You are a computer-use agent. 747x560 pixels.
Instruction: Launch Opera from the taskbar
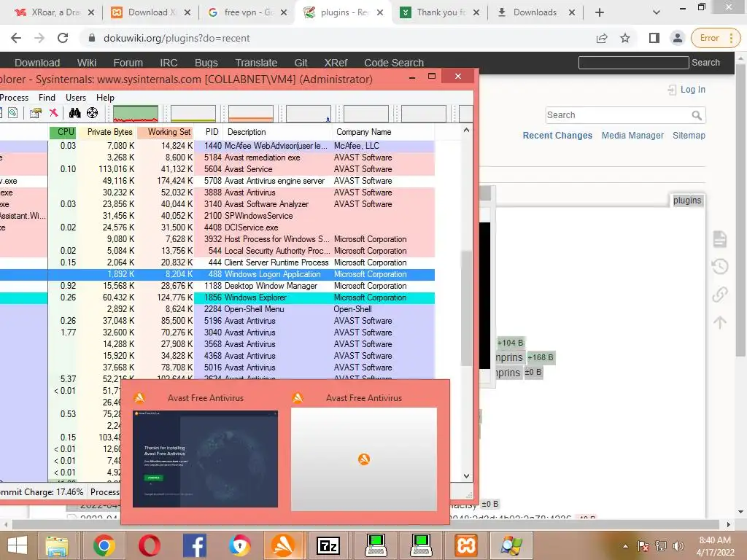[149, 545]
